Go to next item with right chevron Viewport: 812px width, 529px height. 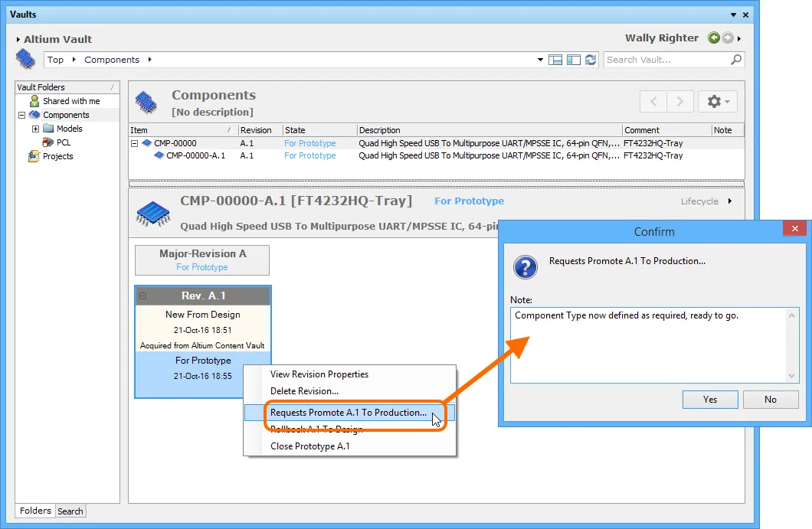click(680, 102)
